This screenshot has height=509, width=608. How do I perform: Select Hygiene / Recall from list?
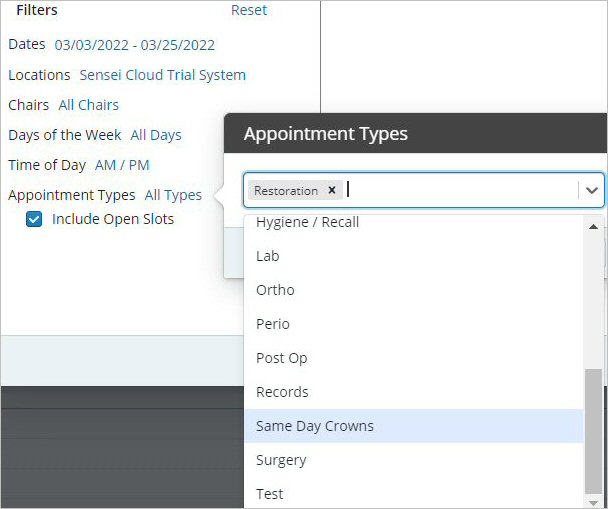click(x=307, y=223)
